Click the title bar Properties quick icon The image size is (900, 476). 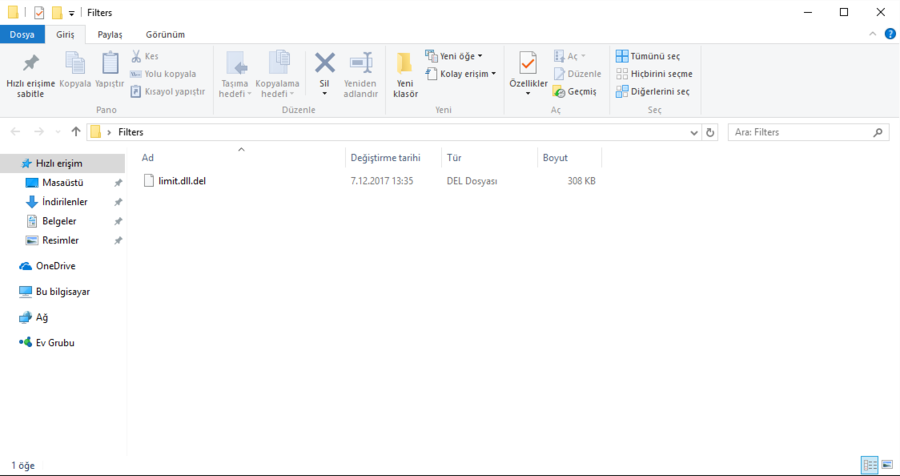click(x=39, y=13)
